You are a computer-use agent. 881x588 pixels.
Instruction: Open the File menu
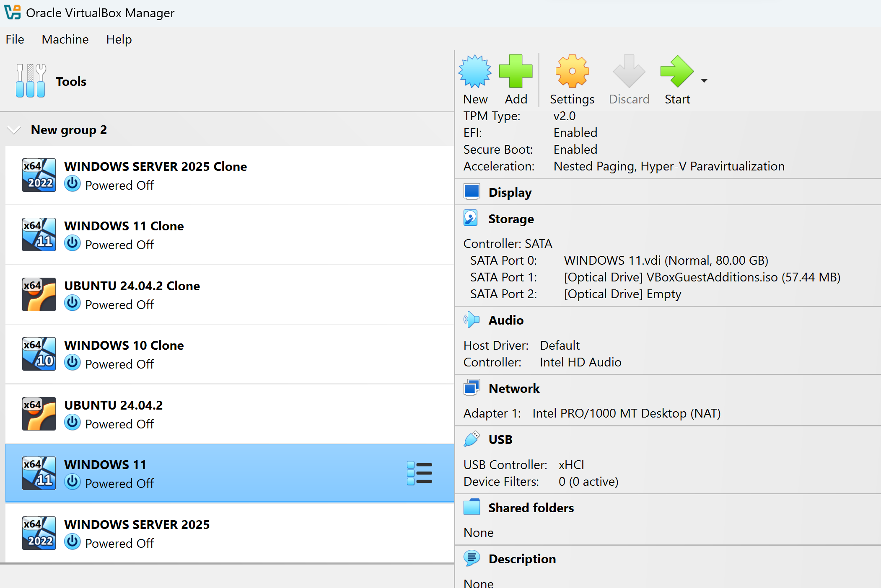(15, 39)
